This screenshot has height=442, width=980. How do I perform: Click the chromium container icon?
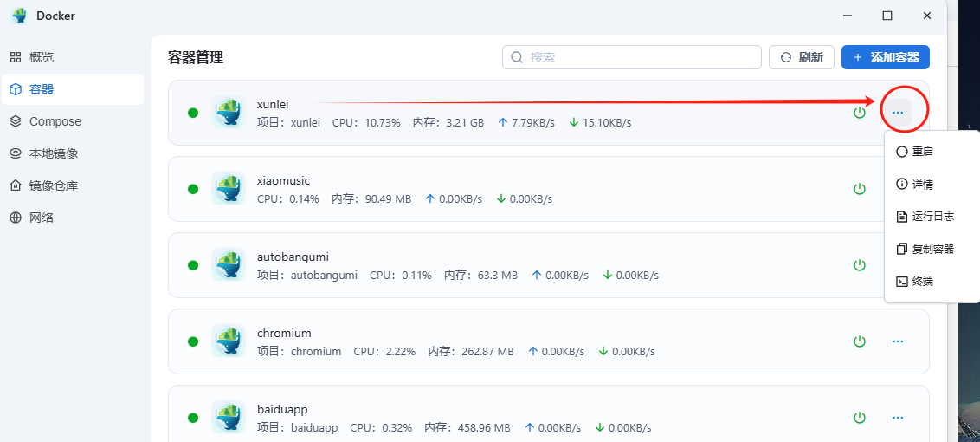coord(229,341)
